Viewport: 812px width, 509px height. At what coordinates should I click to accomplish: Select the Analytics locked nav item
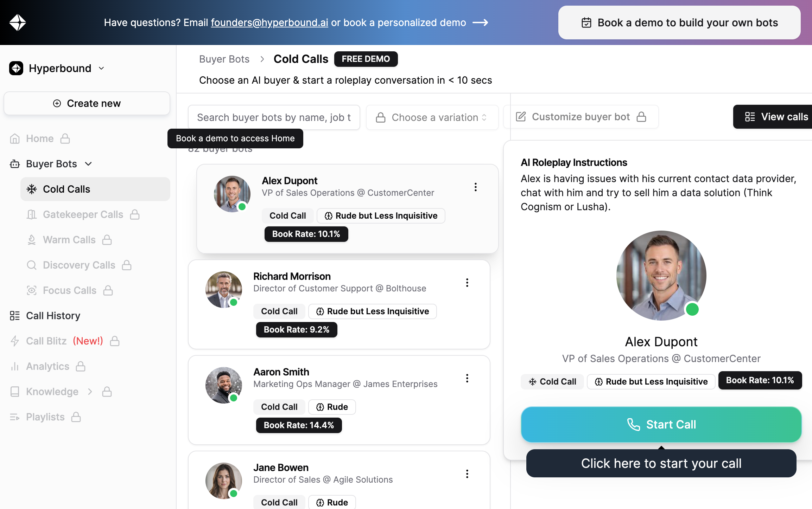[47, 365]
